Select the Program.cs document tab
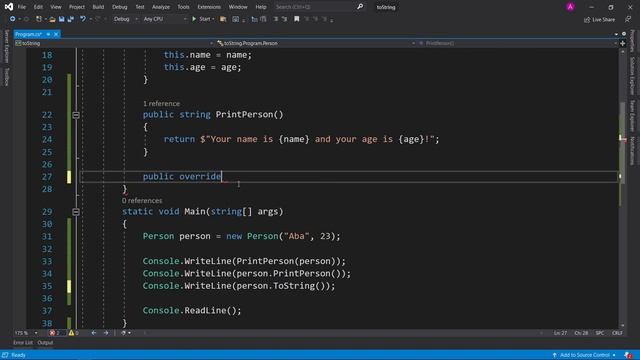This screenshot has height=360, width=640. [x=29, y=34]
